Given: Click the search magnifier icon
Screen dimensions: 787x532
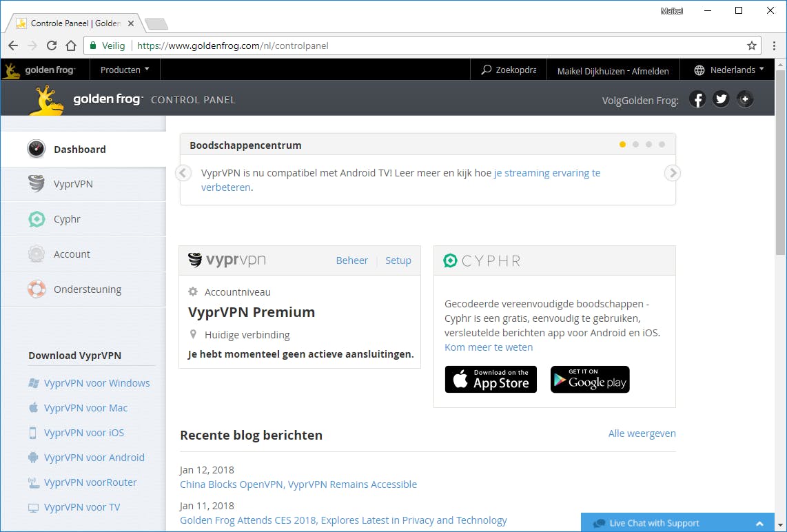Looking at the screenshot, I should [x=487, y=70].
